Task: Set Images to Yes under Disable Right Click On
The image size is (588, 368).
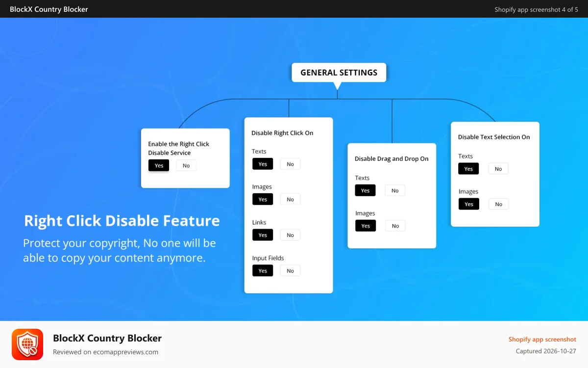Action: (263, 199)
